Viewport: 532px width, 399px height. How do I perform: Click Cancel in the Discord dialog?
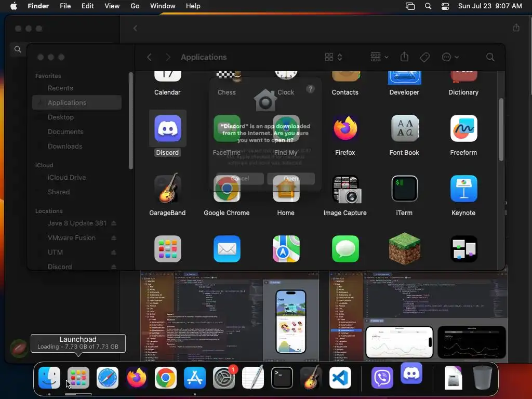coord(240,179)
